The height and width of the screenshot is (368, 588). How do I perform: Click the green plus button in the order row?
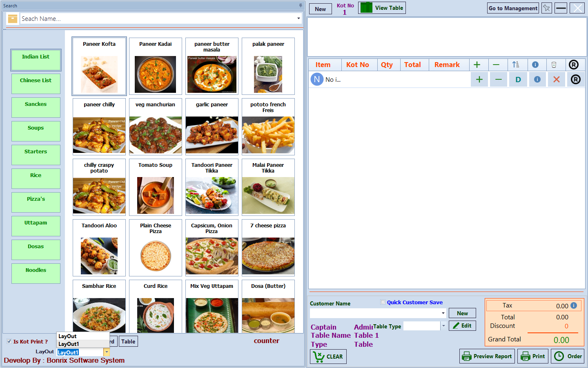pyautogui.click(x=479, y=79)
